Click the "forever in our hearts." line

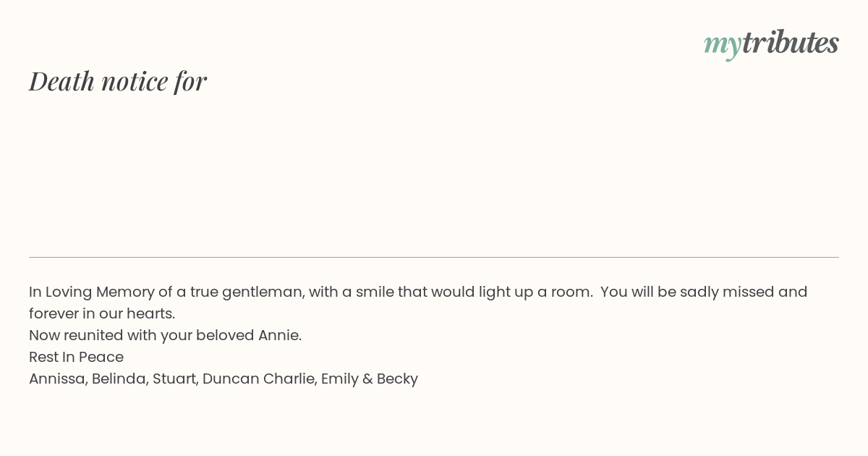[x=102, y=313]
